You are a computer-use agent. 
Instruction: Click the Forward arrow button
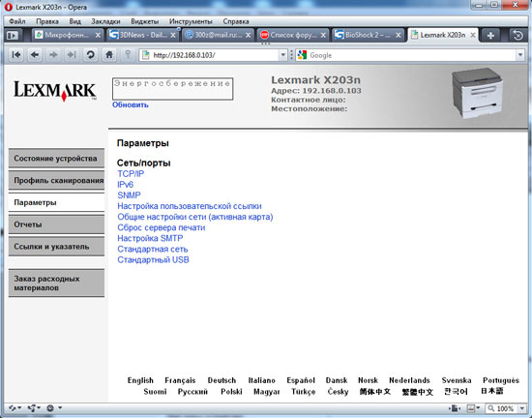(53, 54)
